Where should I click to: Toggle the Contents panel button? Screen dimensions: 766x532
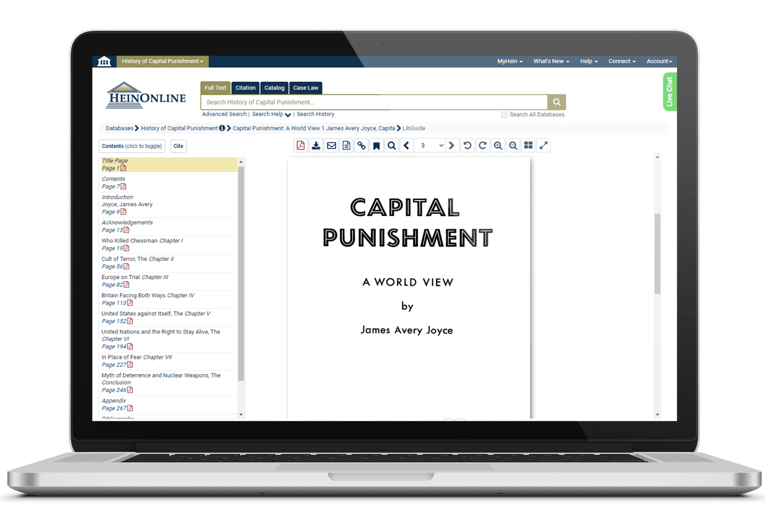click(132, 146)
